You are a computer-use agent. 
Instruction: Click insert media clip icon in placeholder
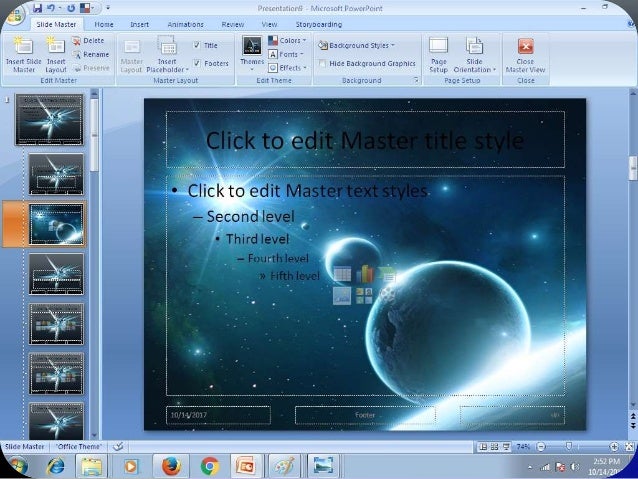point(387,294)
